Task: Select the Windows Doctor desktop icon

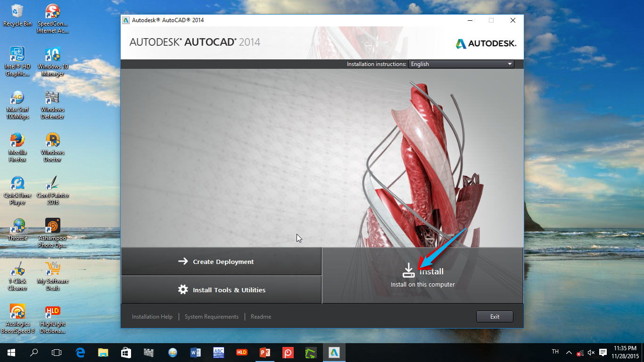Action: click(52, 148)
